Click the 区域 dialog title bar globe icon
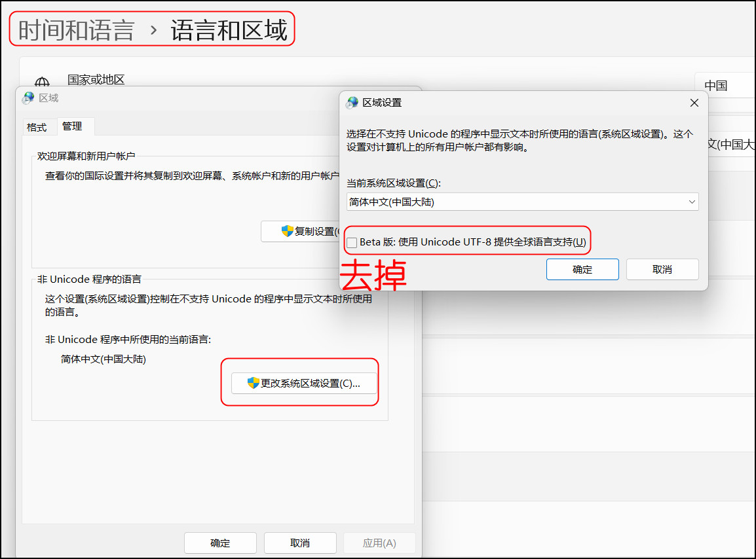Image resolution: width=756 pixels, height=559 pixels. pyautogui.click(x=28, y=98)
